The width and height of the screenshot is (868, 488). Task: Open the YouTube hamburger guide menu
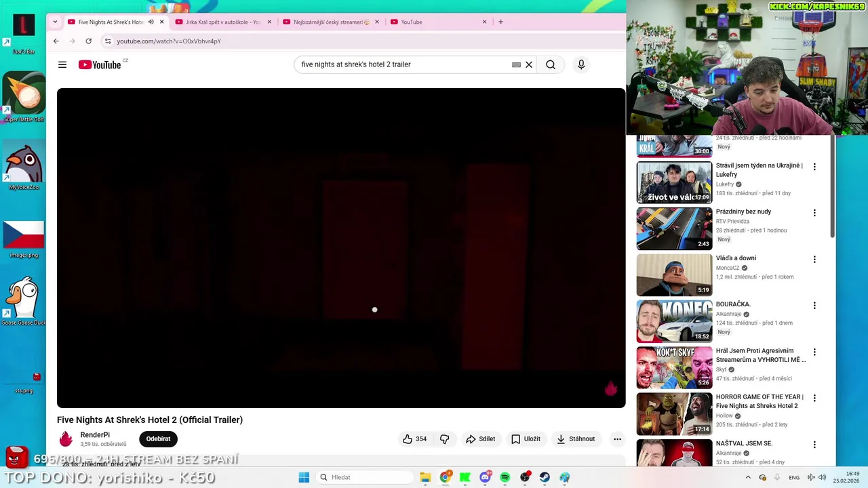62,64
